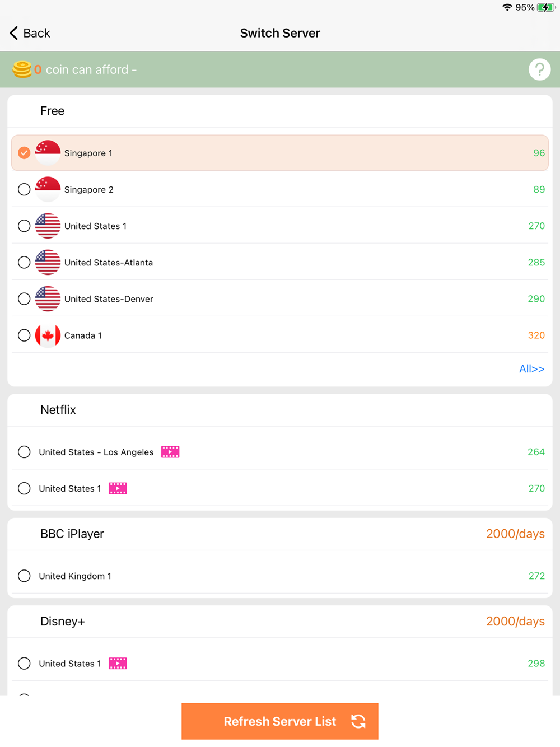Image resolution: width=560 pixels, height=747 pixels.
Task: Click the 2000/days price on Disney+
Action: pyautogui.click(x=515, y=621)
